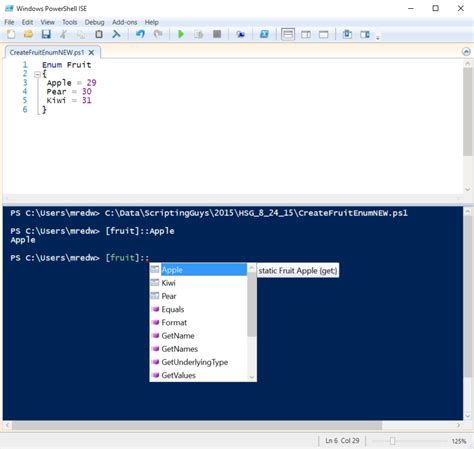Open the Tools menu
Screen dimensions: 474x449
click(70, 22)
